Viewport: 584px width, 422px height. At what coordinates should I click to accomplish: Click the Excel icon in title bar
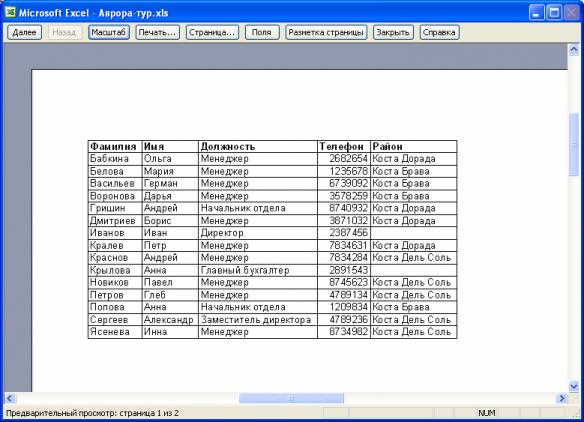coord(10,12)
